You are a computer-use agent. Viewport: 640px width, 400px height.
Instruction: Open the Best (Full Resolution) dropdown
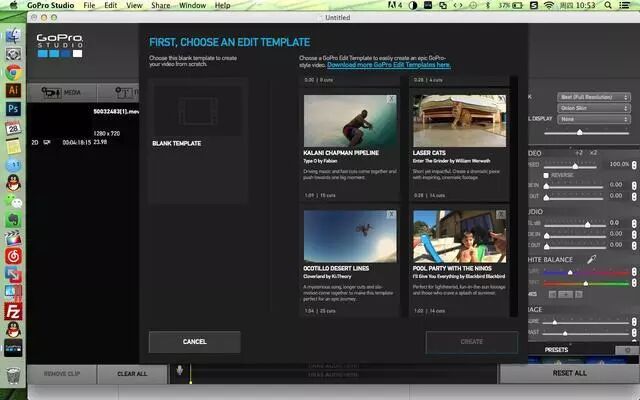[x=593, y=97]
